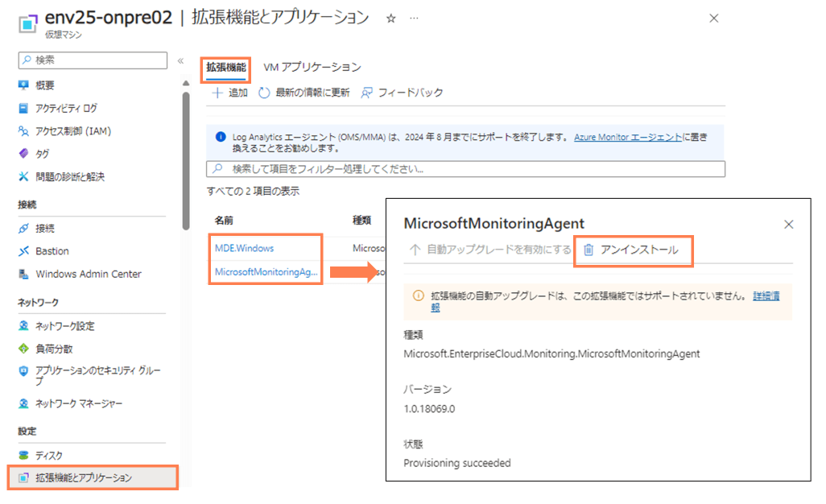The image size is (826, 504).
Task: Select 拡張機能とアプリケーション in the sidebar
Action: (x=93, y=477)
